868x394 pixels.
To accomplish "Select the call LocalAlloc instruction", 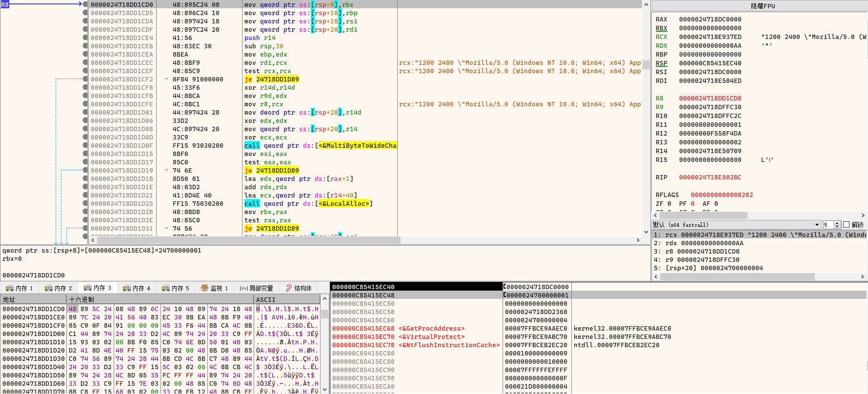I will pos(308,204).
